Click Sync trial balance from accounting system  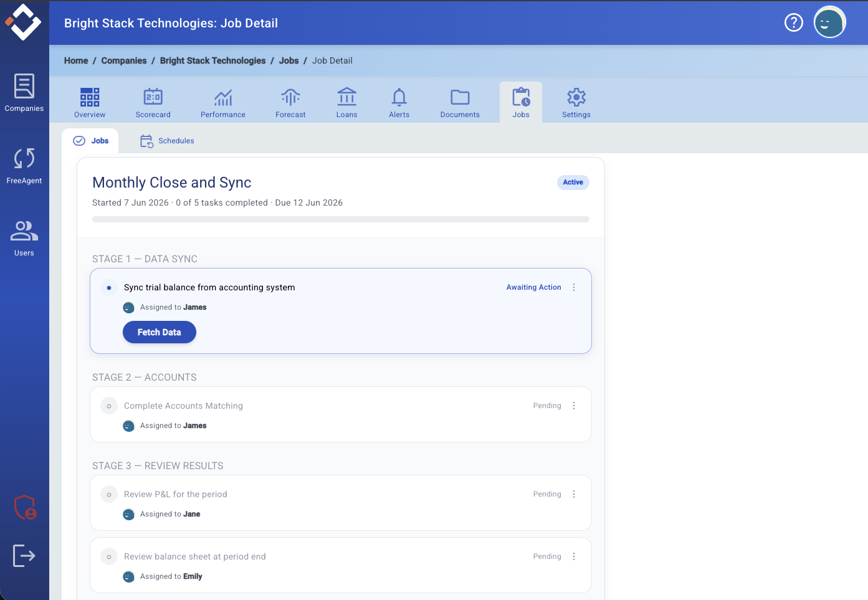coord(209,287)
